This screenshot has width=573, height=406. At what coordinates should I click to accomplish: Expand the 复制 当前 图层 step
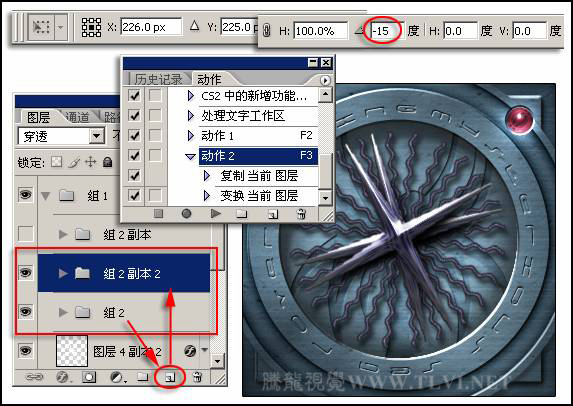pyautogui.click(x=207, y=176)
